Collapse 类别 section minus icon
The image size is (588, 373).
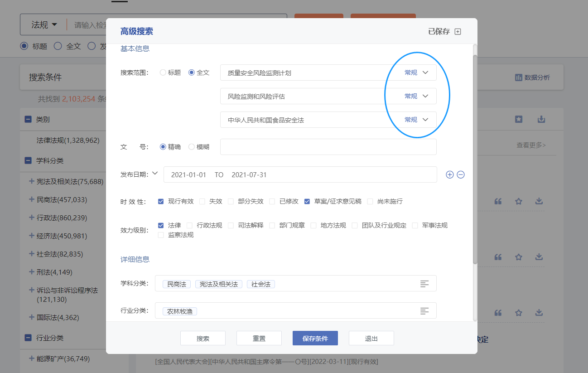tap(28, 120)
